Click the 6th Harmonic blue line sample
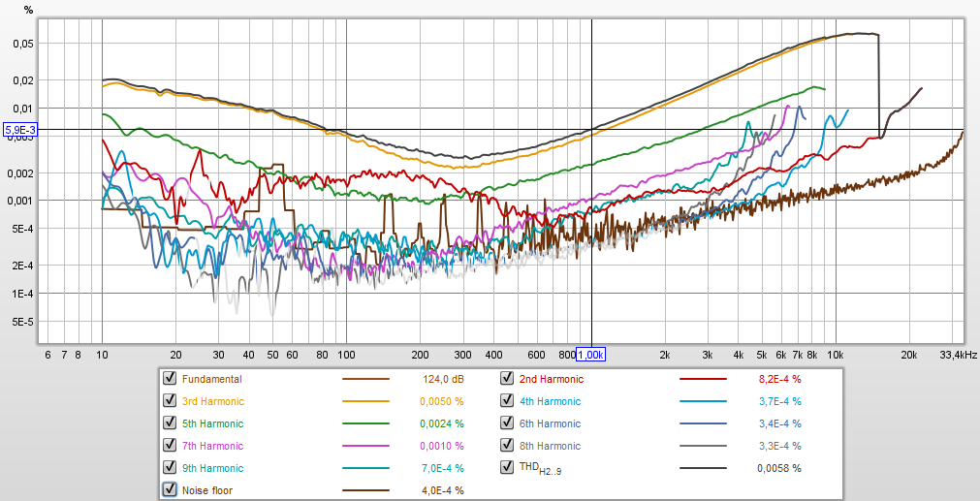 (x=703, y=423)
